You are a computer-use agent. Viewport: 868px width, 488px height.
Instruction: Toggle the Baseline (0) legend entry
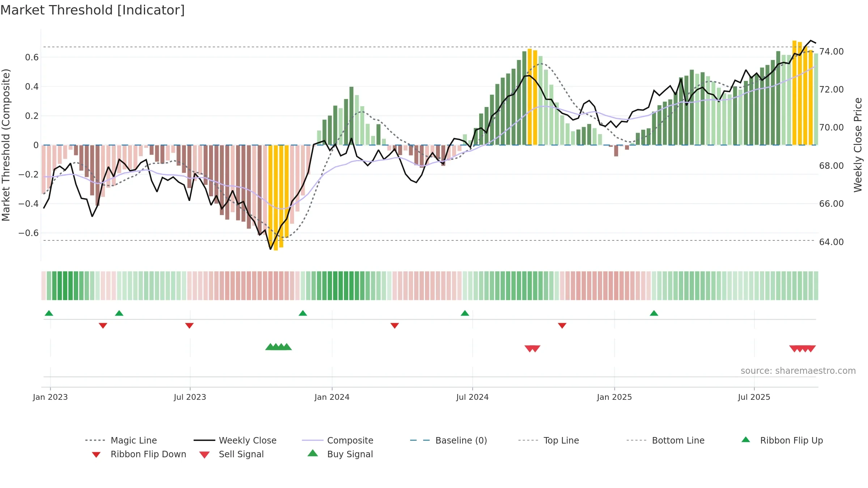[x=448, y=440]
